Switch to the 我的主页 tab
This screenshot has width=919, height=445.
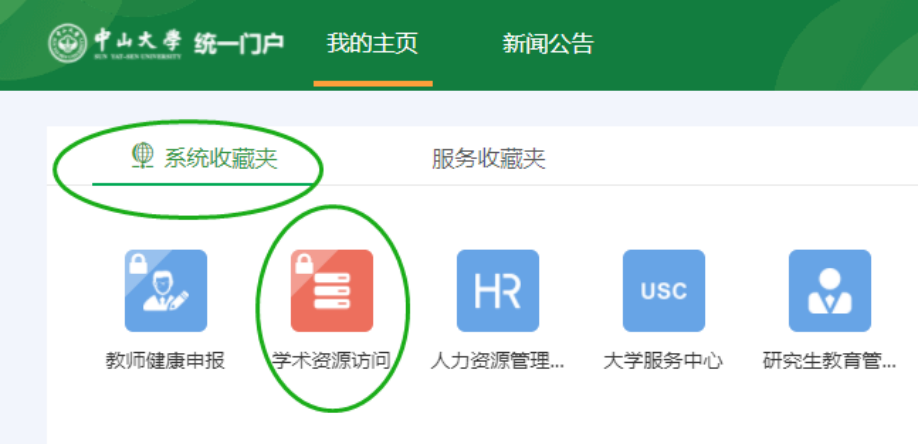tap(372, 44)
